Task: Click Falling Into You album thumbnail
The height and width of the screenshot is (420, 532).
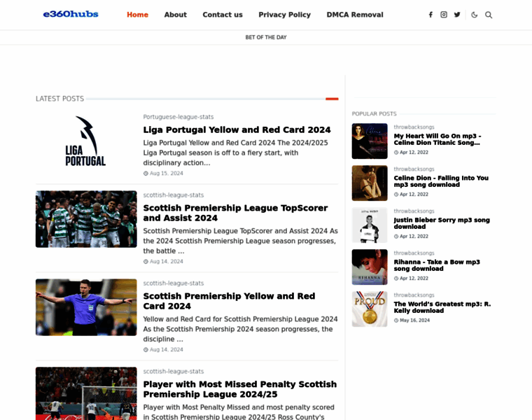Action: (x=370, y=183)
